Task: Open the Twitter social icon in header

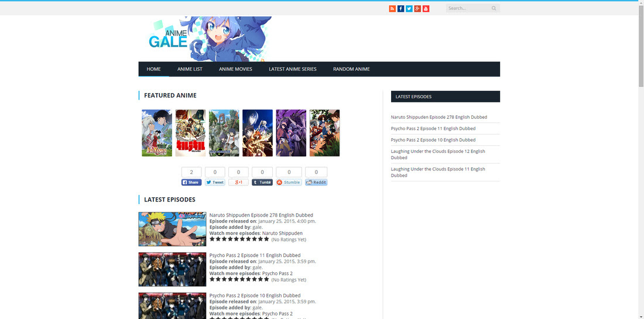Action: click(x=409, y=9)
